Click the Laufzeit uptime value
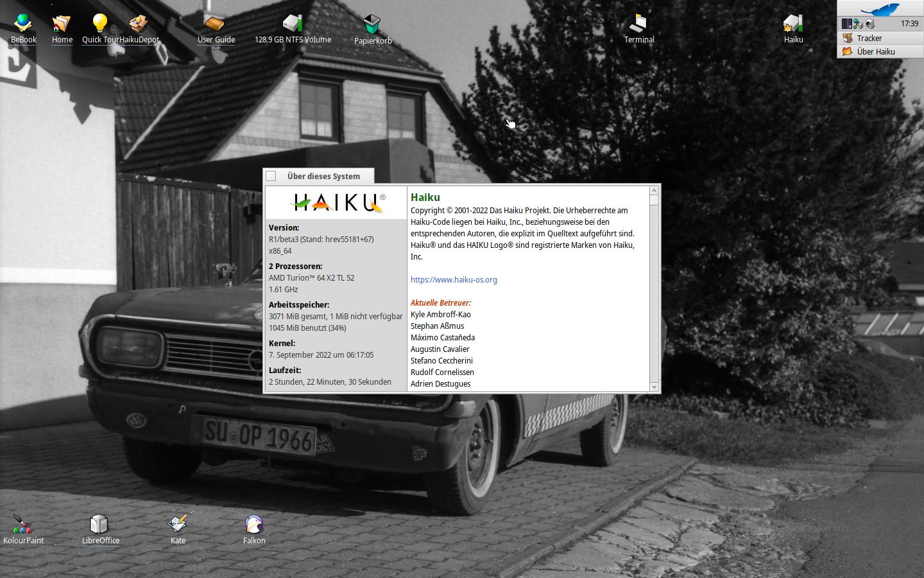The image size is (924, 578). click(330, 382)
